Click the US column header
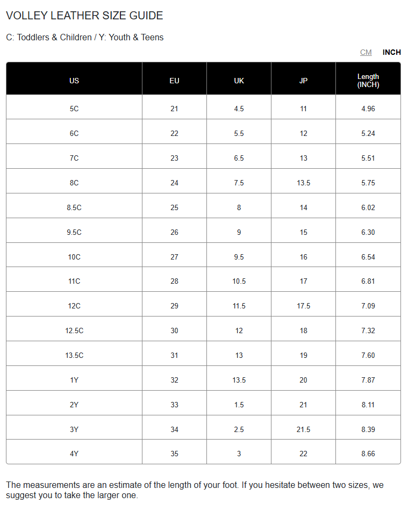The height and width of the screenshot is (532, 408). point(74,81)
